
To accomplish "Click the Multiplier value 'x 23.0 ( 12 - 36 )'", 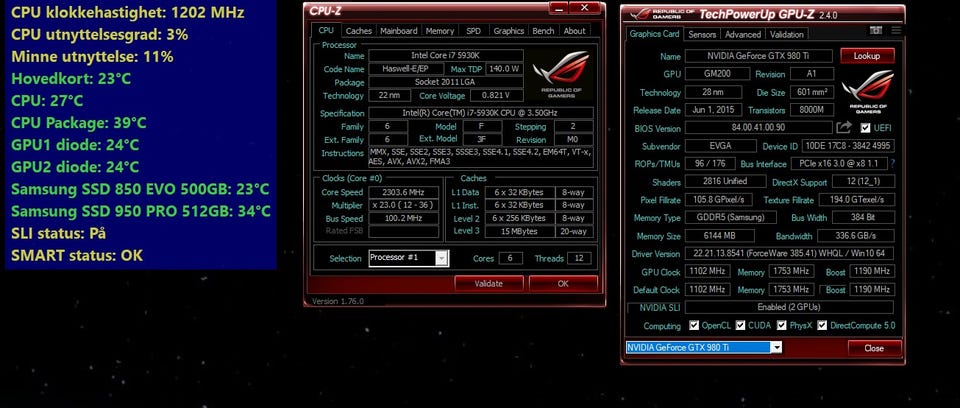I will (x=403, y=205).
